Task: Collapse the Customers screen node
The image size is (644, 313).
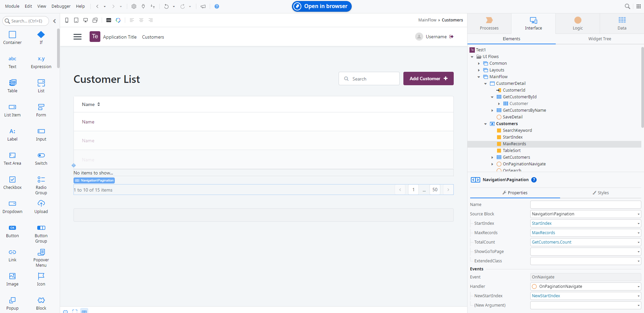Action: tap(486, 123)
